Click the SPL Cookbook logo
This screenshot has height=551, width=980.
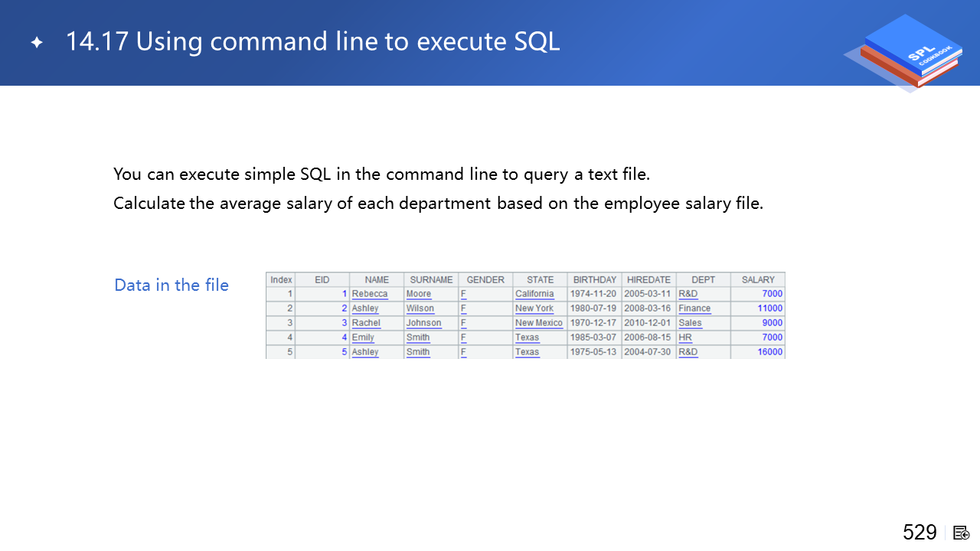(x=909, y=52)
